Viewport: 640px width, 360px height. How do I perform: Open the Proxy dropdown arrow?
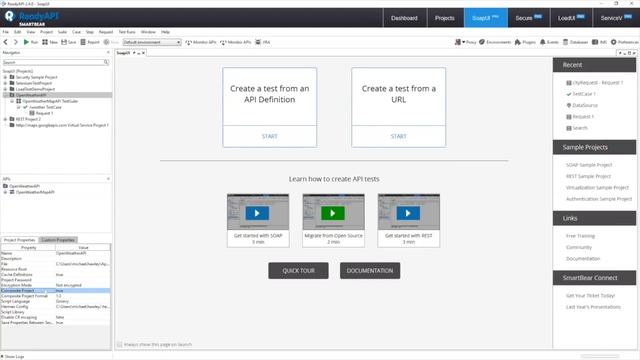(x=463, y=42)
